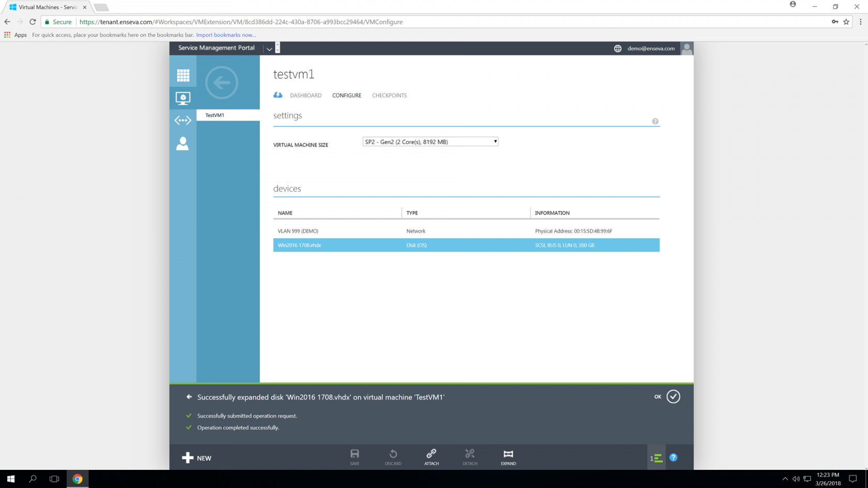The height and width of the screenshot is (488, 868).
Task: Click the Discard command icon
Action: (x=393, y=457)
